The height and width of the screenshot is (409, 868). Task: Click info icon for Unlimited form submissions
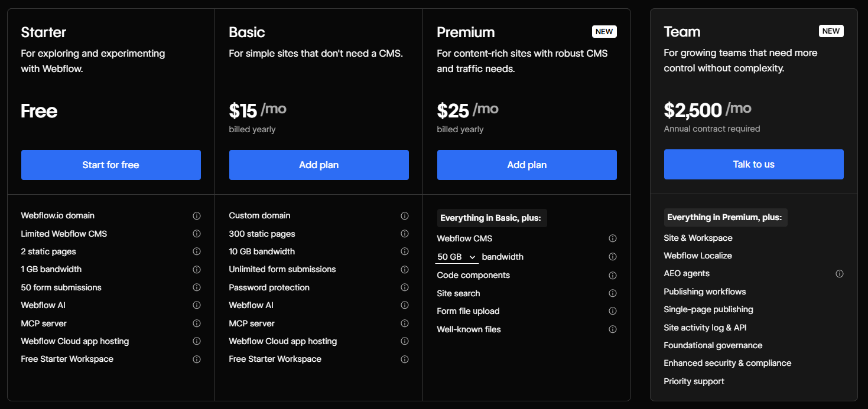tap(405, 270)
